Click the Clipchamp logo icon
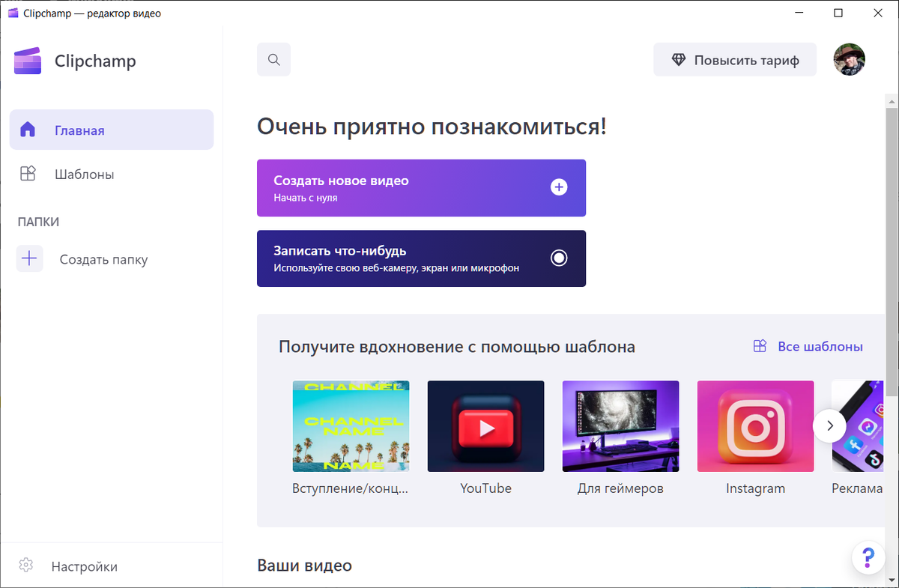 (28, 61)
